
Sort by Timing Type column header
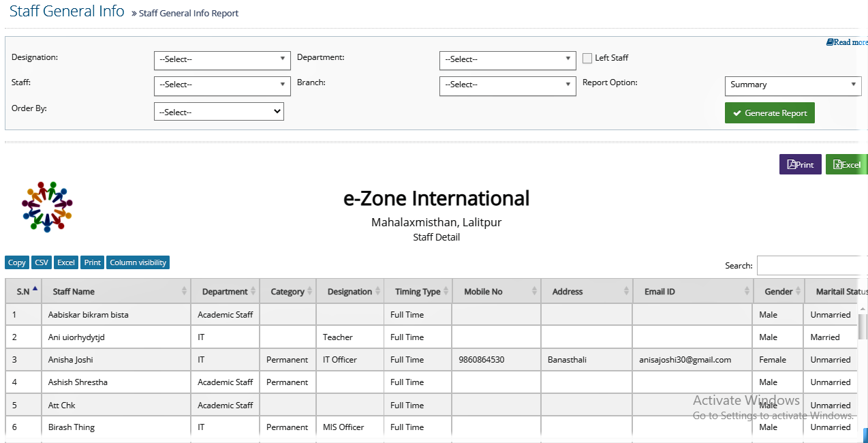coord(418,291)
